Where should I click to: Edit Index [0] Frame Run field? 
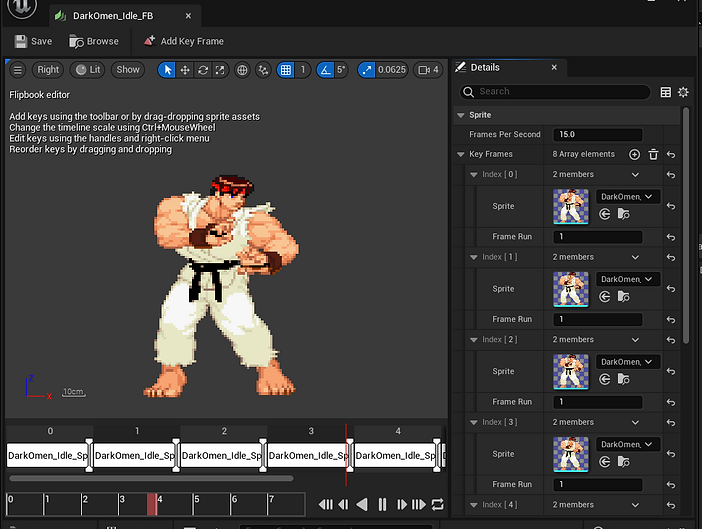(x=598, y=237)
